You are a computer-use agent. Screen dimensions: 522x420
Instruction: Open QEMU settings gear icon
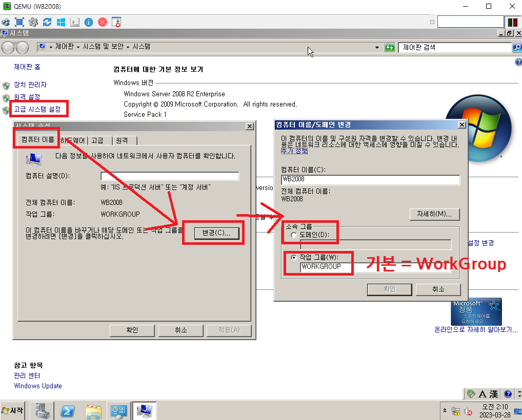point(33,22)
